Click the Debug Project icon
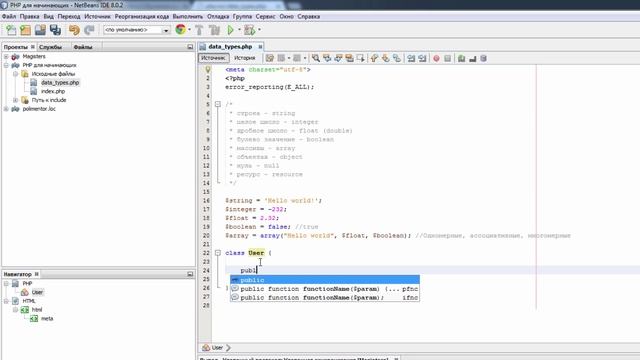Image resolution: width=640 pixels, height=360 pixels. 249,30
